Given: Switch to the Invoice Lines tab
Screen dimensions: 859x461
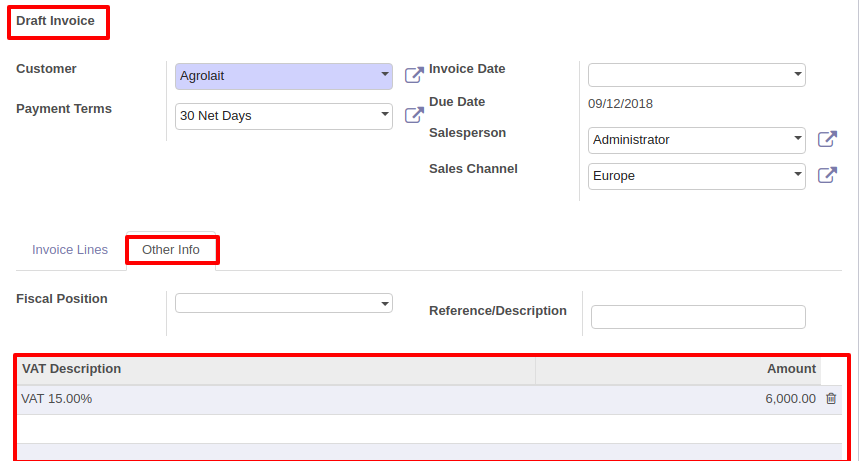Looking at the screenshot, I should [70, 250].
